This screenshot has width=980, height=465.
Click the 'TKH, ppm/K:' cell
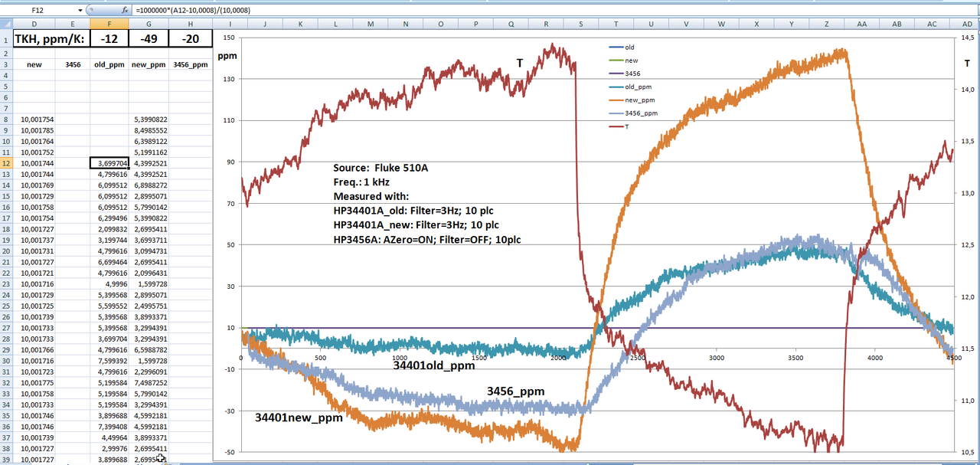(52, 40)
